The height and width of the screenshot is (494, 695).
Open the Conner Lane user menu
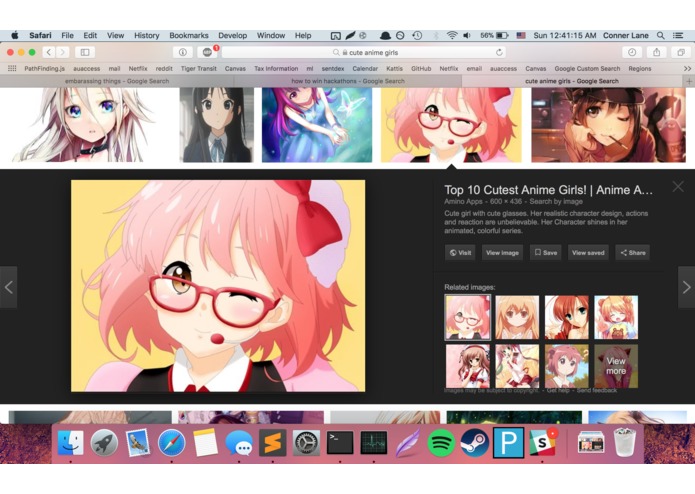coord(625,35)
